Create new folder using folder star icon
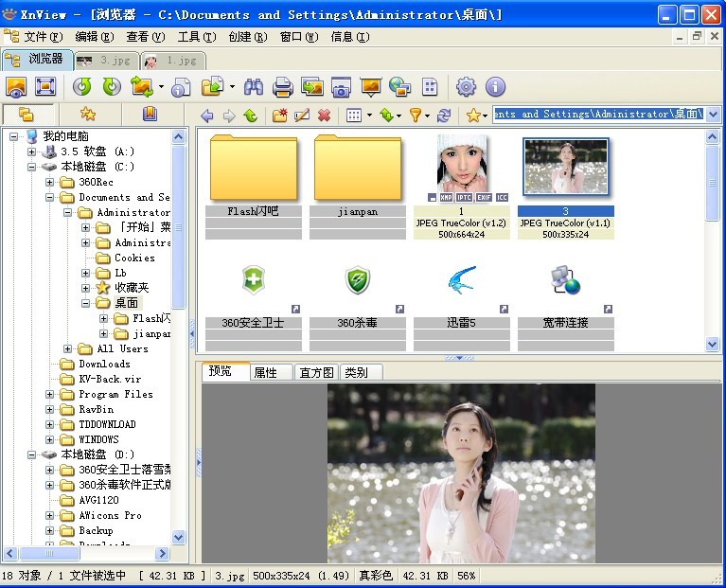Viewport: 726px width, 588px height. tap(279, 116)
